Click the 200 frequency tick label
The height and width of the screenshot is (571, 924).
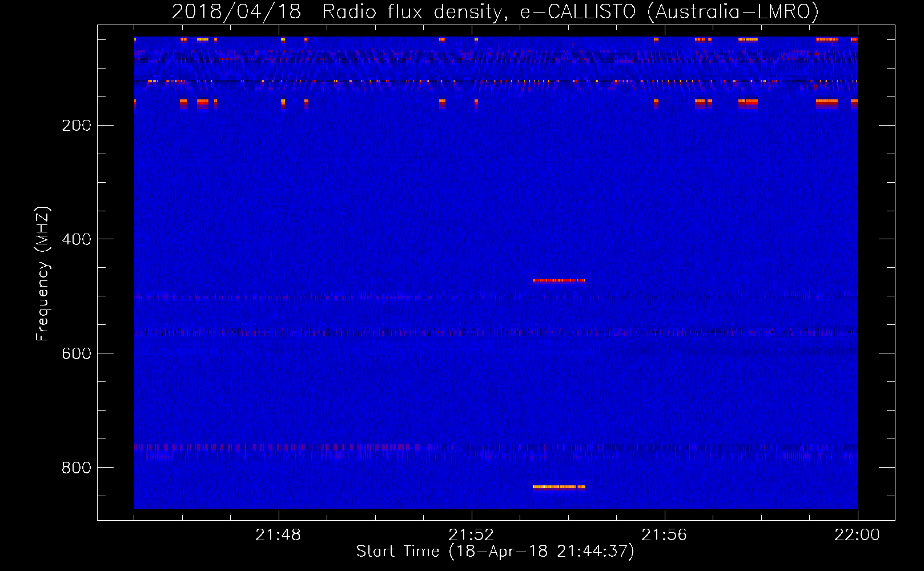click(x=77, y=125)
